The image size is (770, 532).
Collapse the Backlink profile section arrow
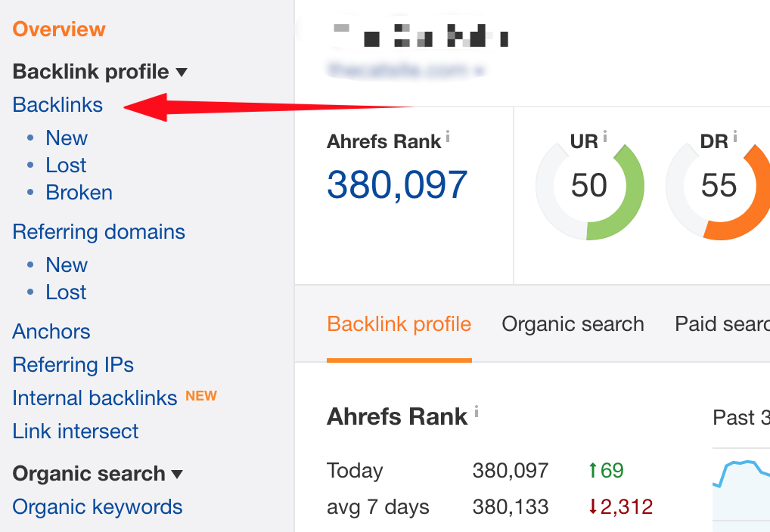[182, 73]
